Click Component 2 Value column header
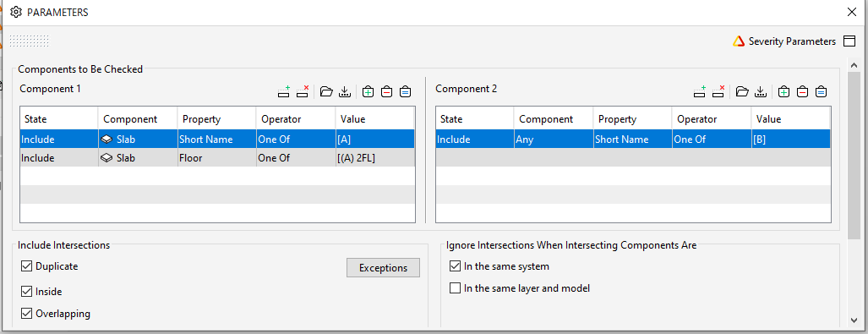 [x=790, y=118]
